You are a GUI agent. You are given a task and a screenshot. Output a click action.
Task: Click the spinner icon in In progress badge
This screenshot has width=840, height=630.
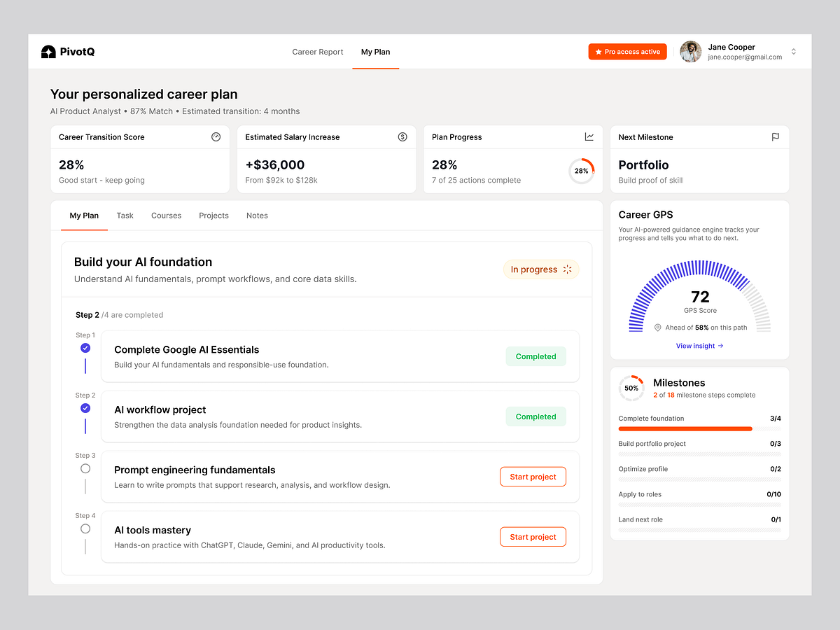(568, 269)
